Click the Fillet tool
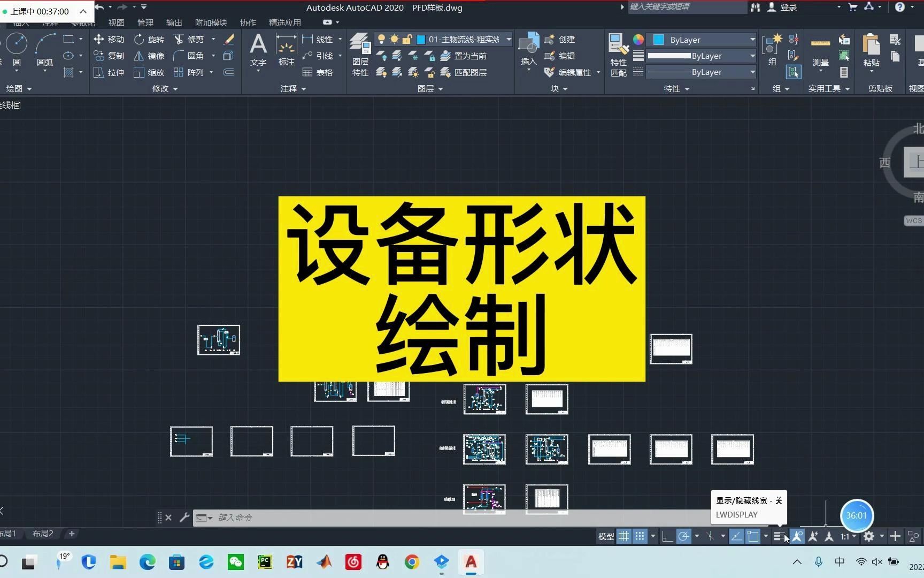This screenshot has height=578, width=924. [189, 56]
